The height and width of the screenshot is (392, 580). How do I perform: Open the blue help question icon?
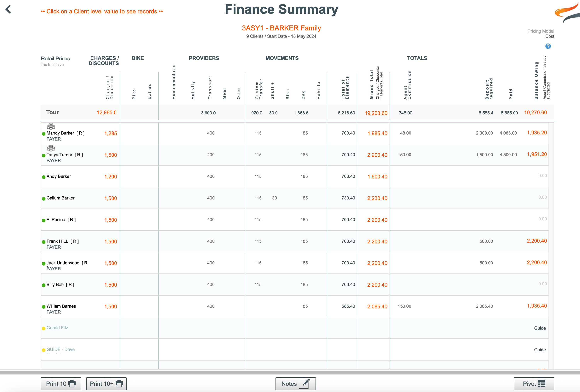tap(548, 46)
